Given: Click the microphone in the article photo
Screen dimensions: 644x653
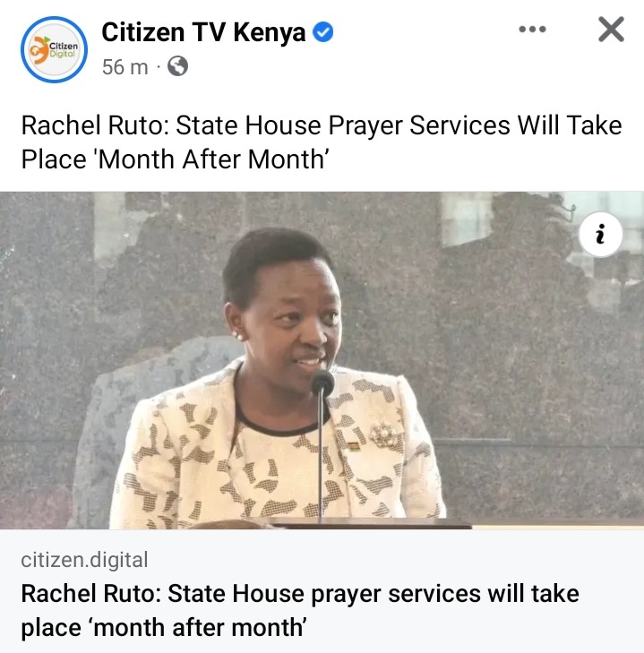Looking at the screenshot, I should (322, 383).
